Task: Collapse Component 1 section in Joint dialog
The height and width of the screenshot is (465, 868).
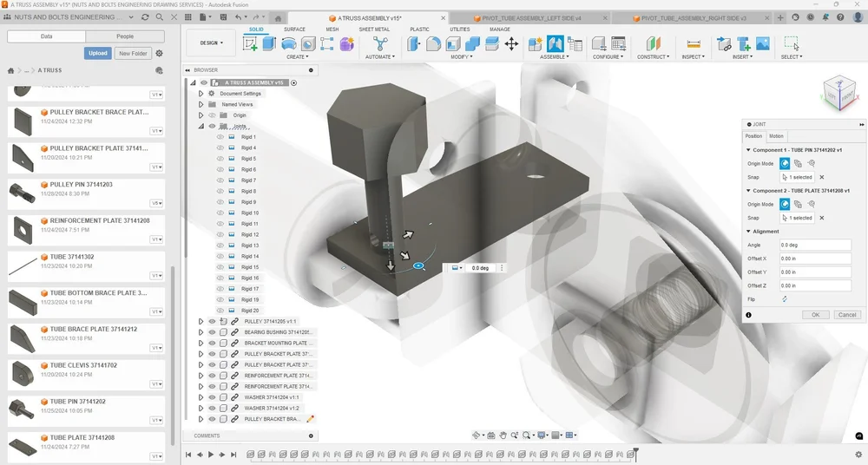Action: (x=748, y=150)
